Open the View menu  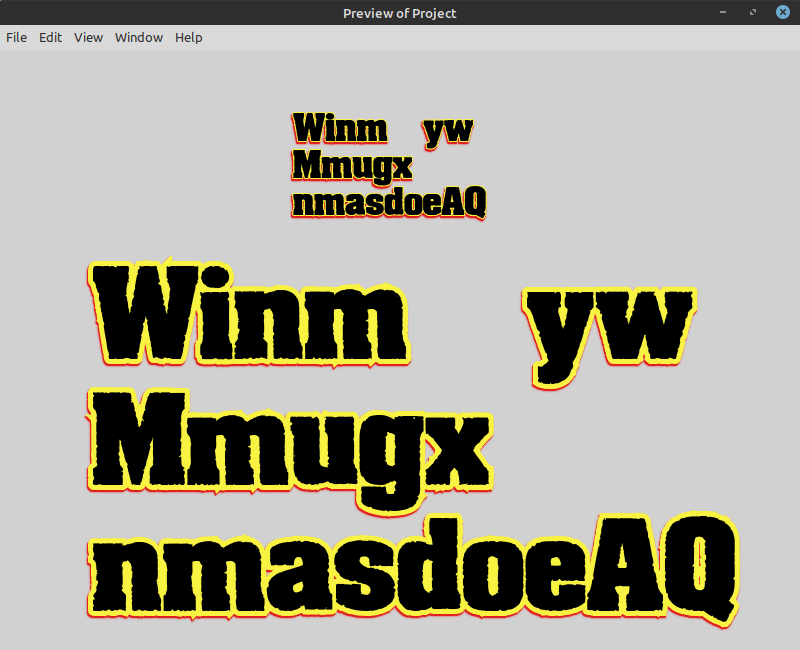coord(88,38)
